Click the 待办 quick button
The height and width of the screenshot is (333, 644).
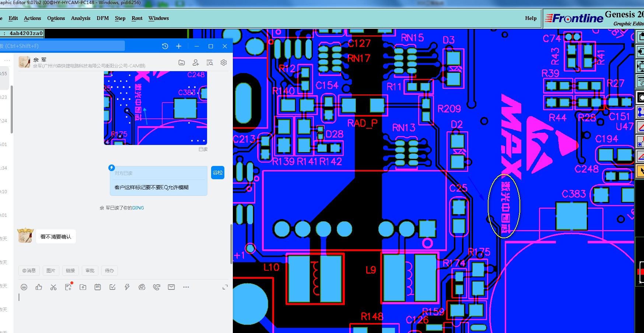[109, 271]
